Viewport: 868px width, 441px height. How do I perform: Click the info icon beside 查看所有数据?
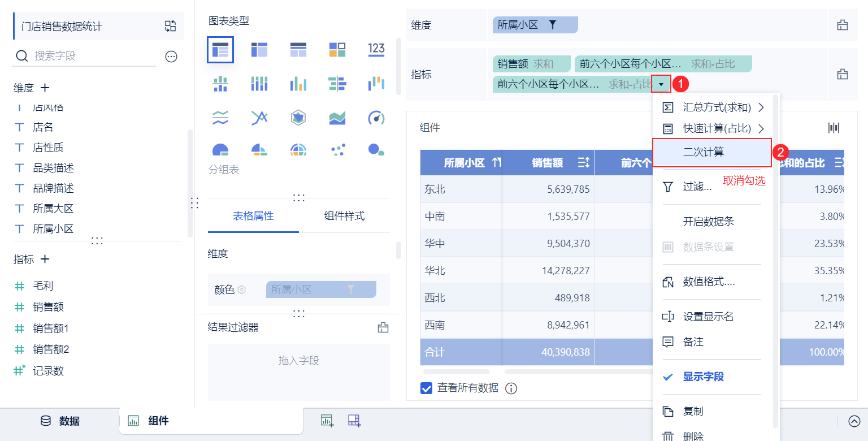[511, 388]
